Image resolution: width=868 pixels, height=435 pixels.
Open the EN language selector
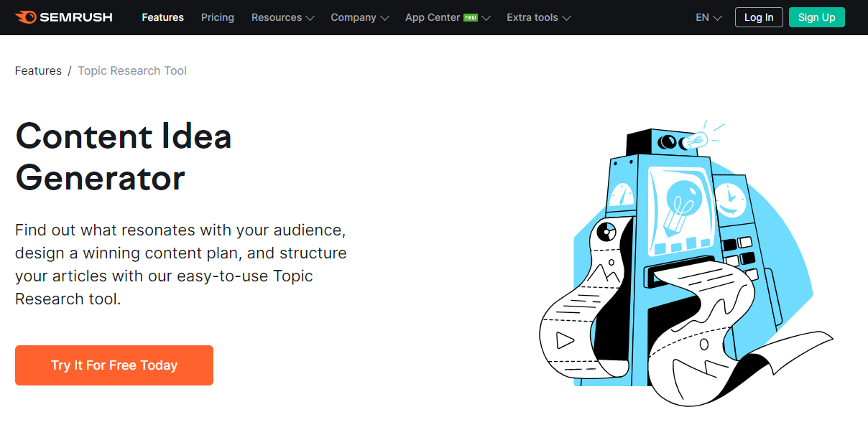tap(708, 17)
